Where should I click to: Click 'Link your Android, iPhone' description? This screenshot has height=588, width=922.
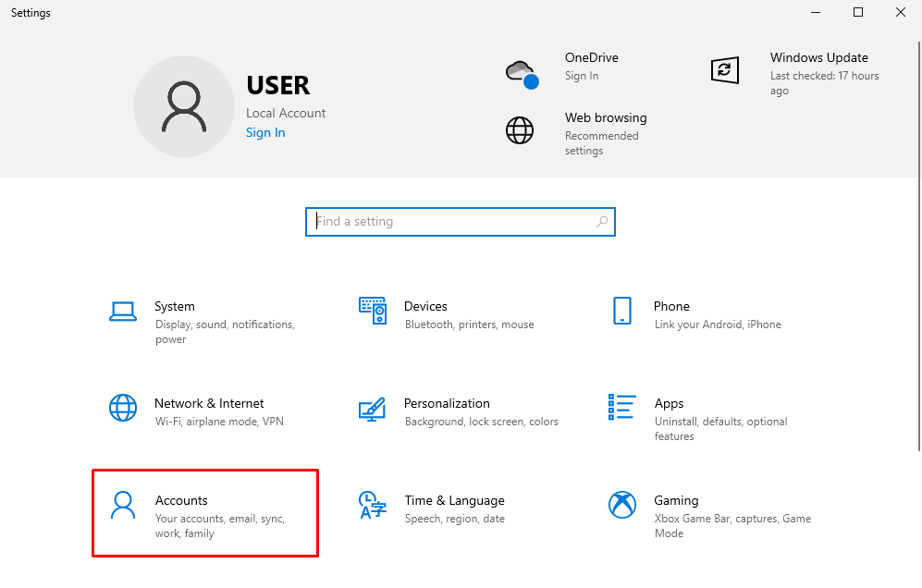click(718, 325)
